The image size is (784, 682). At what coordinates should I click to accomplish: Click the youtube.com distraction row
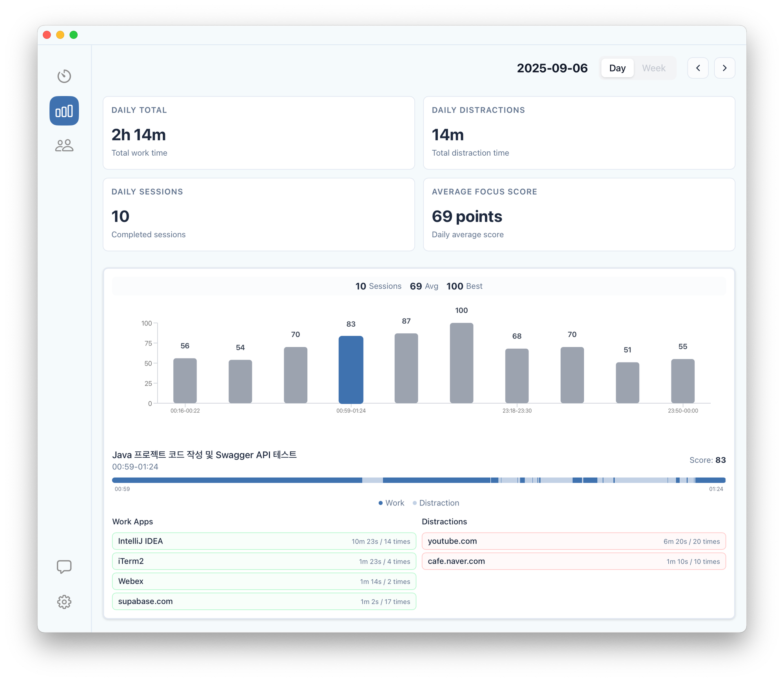click(573, 541)
